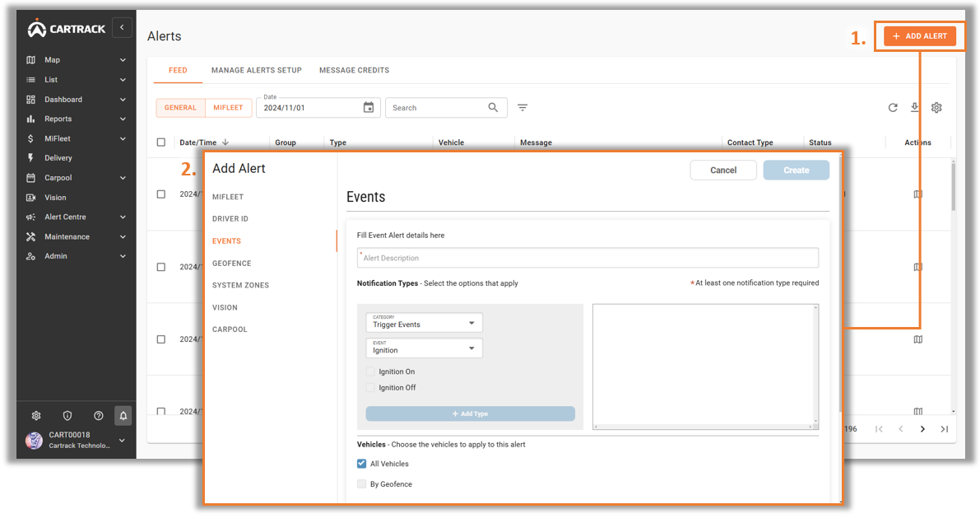
Task: Check the Ignition Off checkbox
Action: pyautogui.click(x=370, y=388)
